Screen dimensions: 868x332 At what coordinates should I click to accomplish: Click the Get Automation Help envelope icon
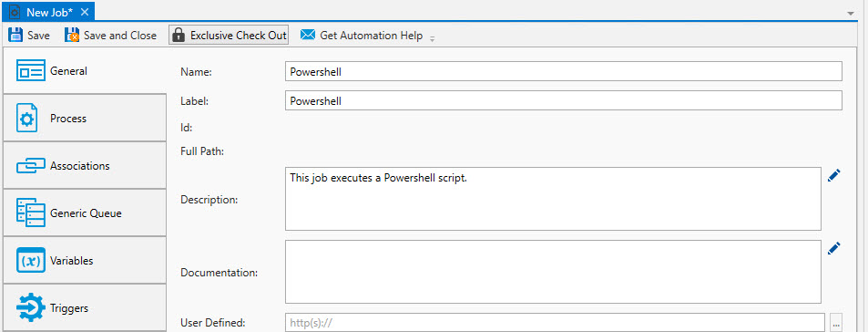click(308, 35)
